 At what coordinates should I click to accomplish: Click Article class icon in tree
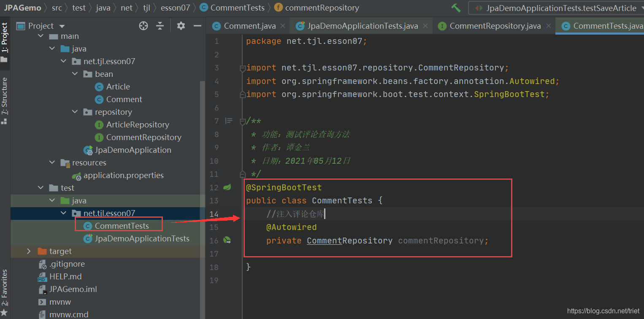click(x=99, y=87)
